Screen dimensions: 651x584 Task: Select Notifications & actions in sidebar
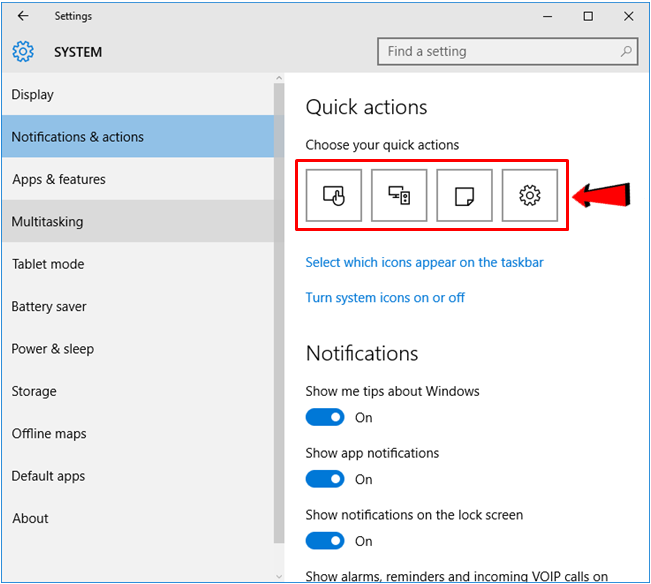tap(137, 137)
